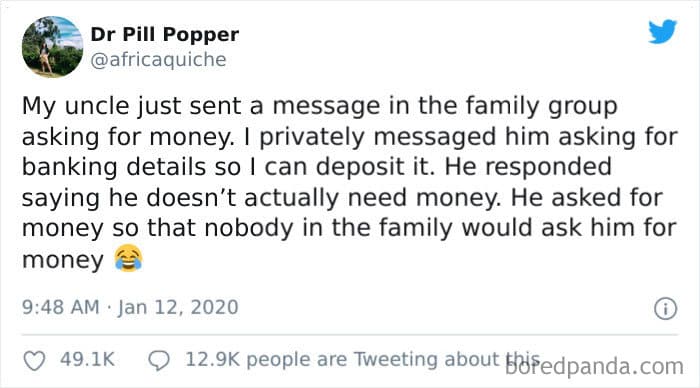Click the circled info icon
Screen dimensions: 700x388
pyautogui.click(x=666, y=309)
